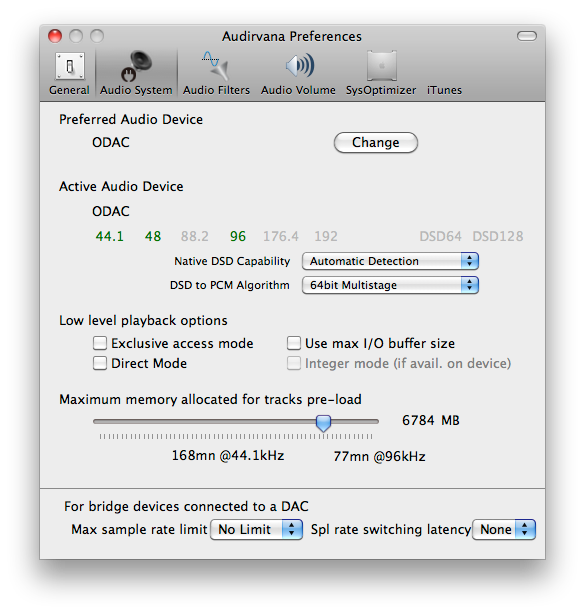The height and width of the screenshot is (614, 585).
Task: Adjust the memory pre-load slider thumb
Action: click(323, 423)
